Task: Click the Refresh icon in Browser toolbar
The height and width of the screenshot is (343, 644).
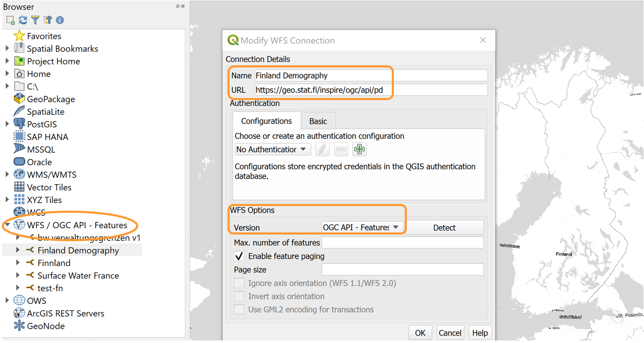Action: (x=23, y=20)
